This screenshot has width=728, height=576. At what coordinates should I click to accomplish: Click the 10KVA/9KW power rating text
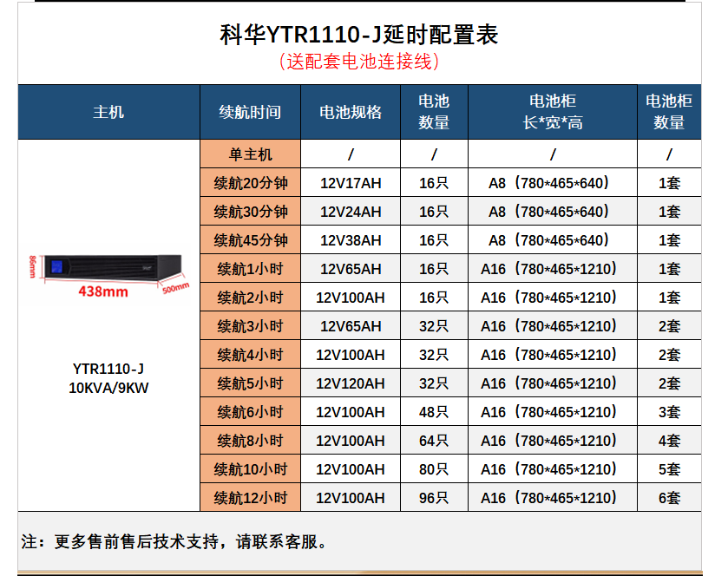[108, 388]
